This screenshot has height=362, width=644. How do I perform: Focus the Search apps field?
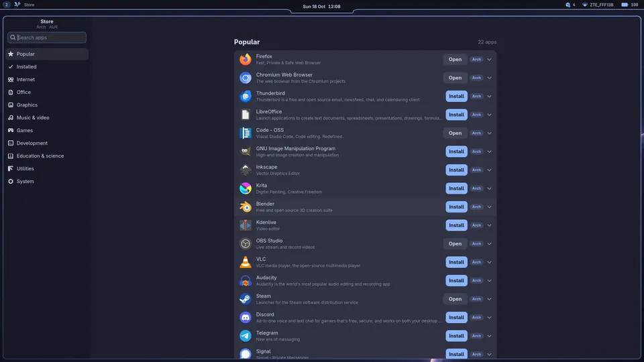tap(47, 38)
